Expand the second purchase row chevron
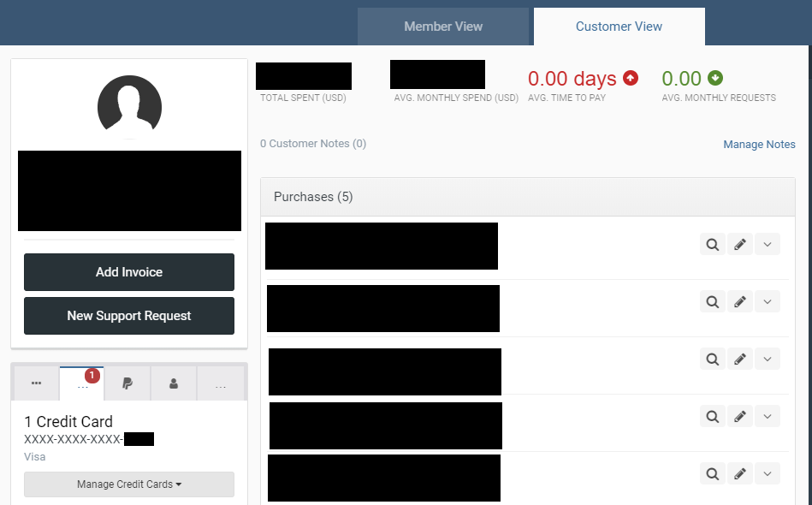Image resolution: width=812 pixels, height=505 pixels. [x=768, y=302]
